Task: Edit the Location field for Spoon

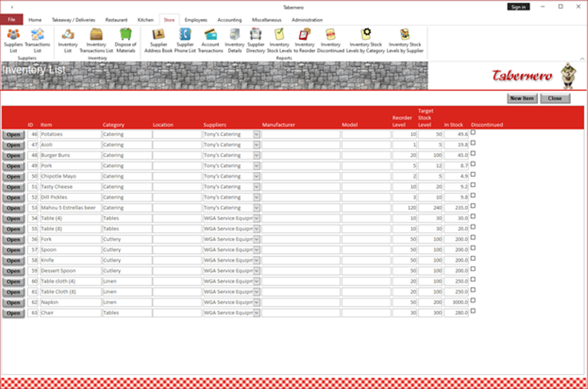Action: click(x=177, y=250)
